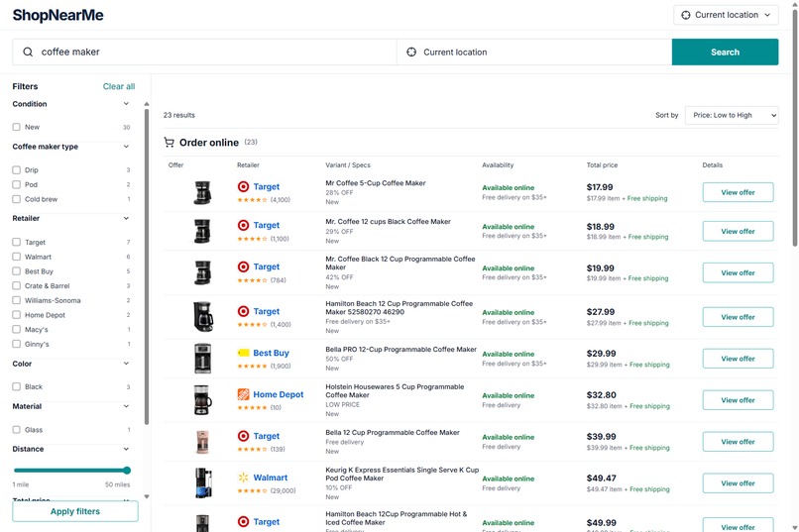Open Home Depot retailer link
Viewport: 799px width, 532px height.
click(279, 394)
